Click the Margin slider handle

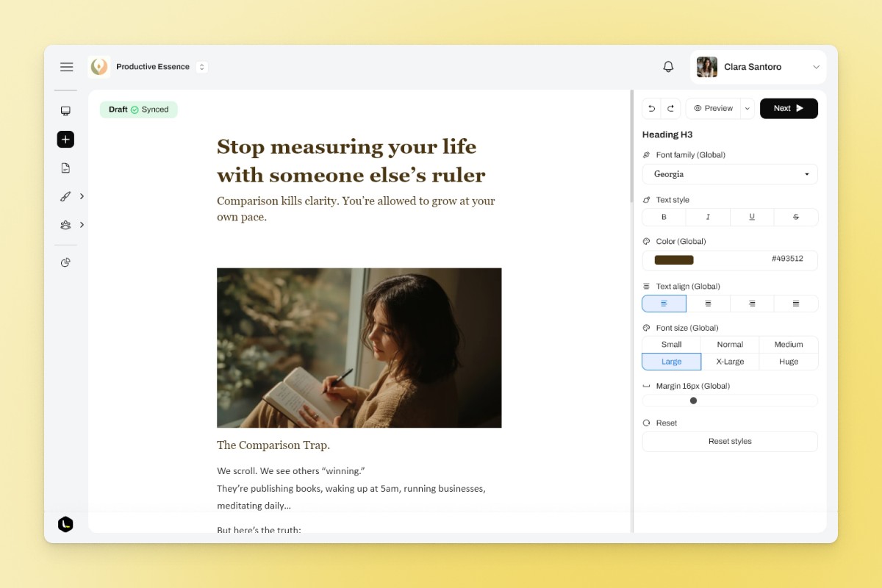693,401
